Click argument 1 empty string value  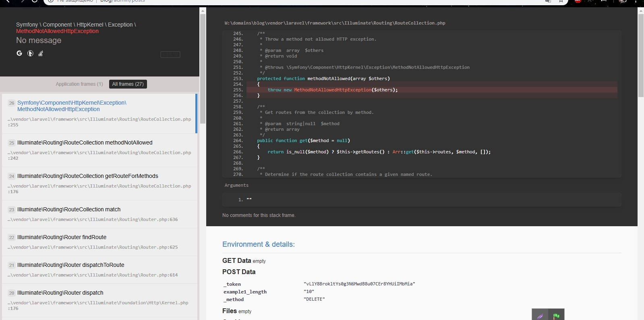[249, 200]
